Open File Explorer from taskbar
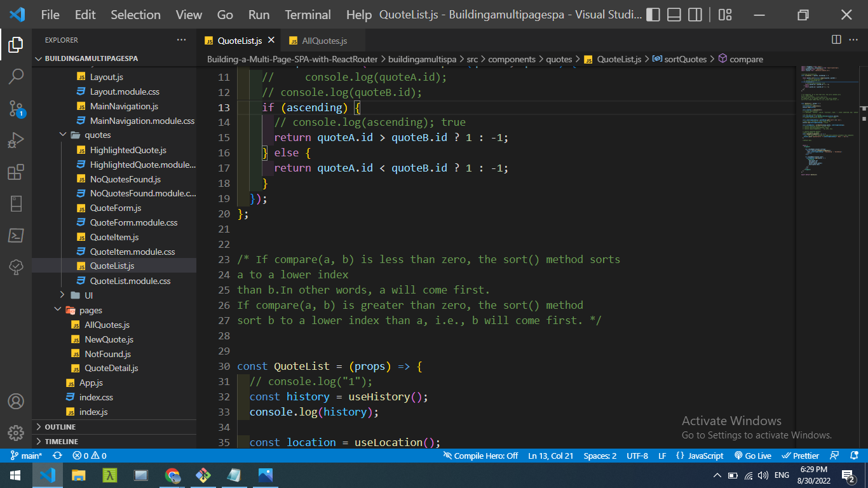This screenshot has height=488, width=868. tap(78, 475)
